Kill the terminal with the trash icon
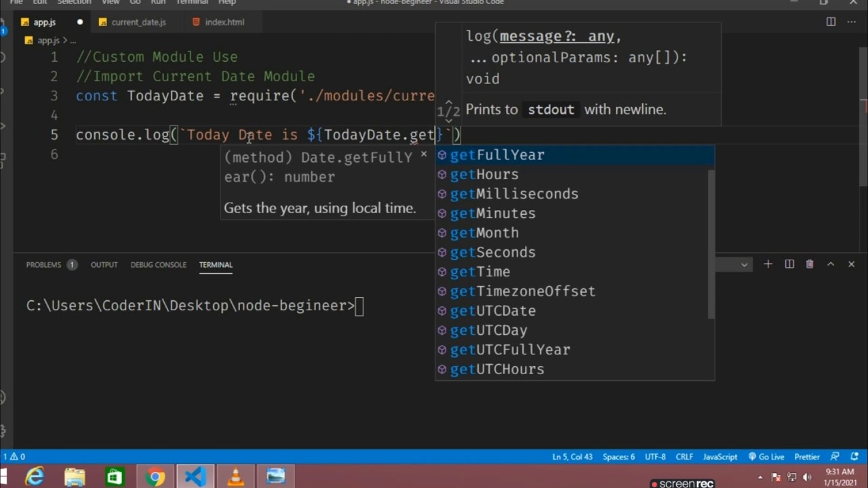The width and height of the screenshot is (868, 488). pyautogui.click(x=810, y=264)
